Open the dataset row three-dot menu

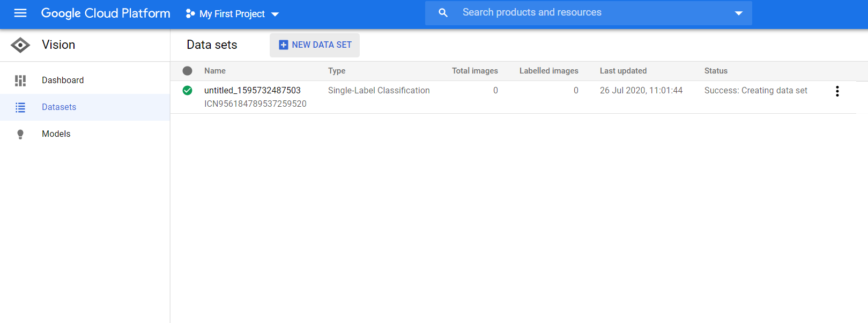point(837,91)
